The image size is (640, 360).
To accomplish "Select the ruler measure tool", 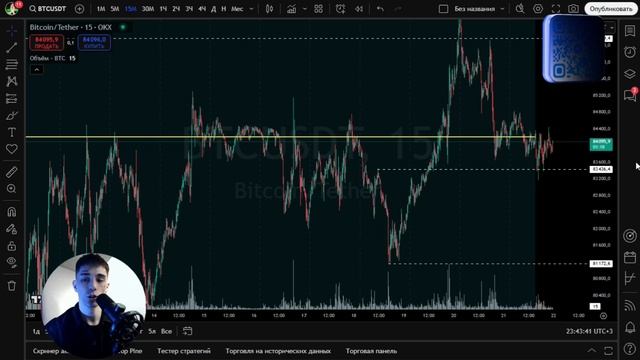I will click(x=11, y=172).
